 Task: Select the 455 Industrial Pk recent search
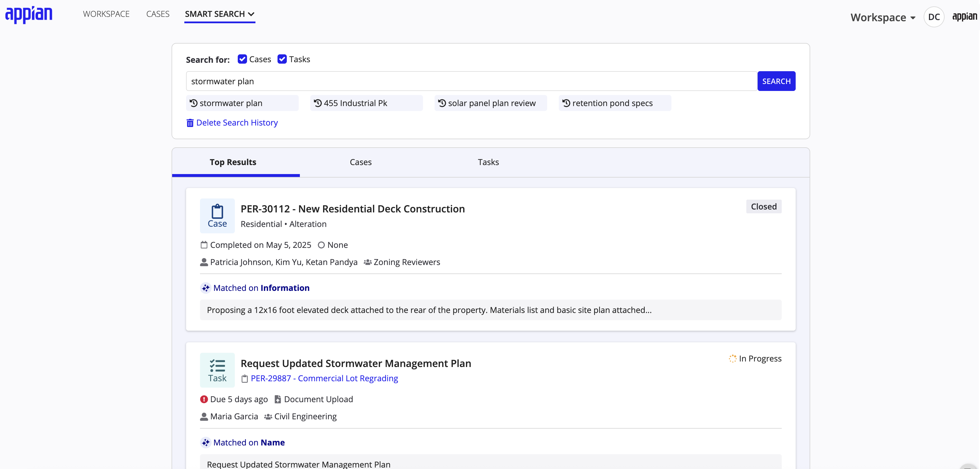click(x=366, y=103)
